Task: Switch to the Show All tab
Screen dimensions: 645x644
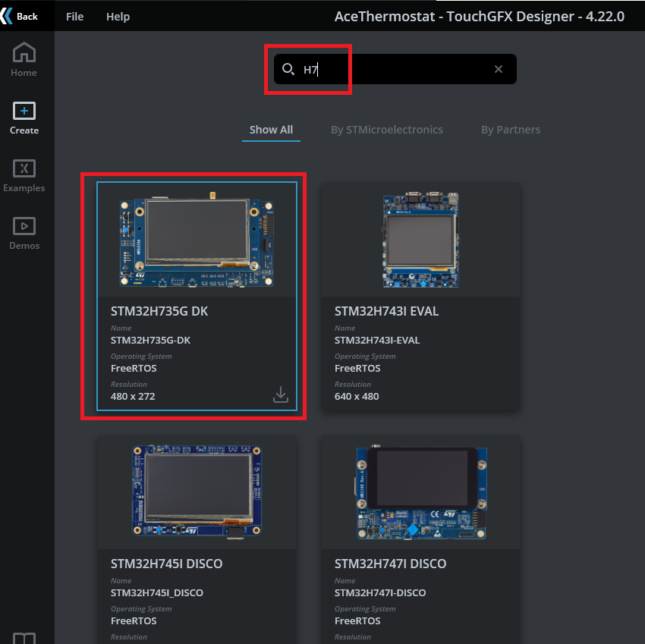Action: (271, 130)
